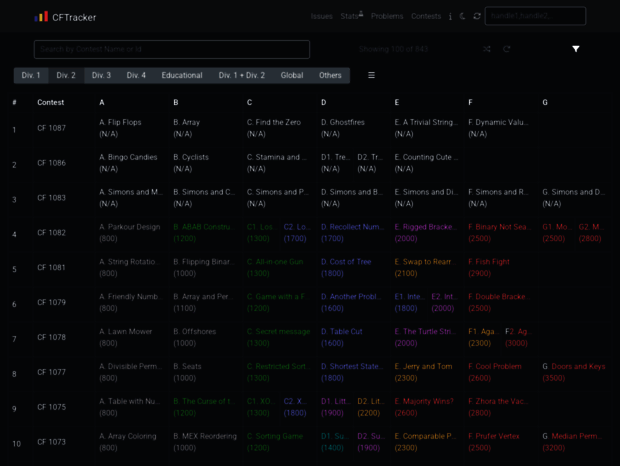The height and width of the screenshot is (466, 620).
Task: Open contest CF 1083
Action: pos(51,198)
